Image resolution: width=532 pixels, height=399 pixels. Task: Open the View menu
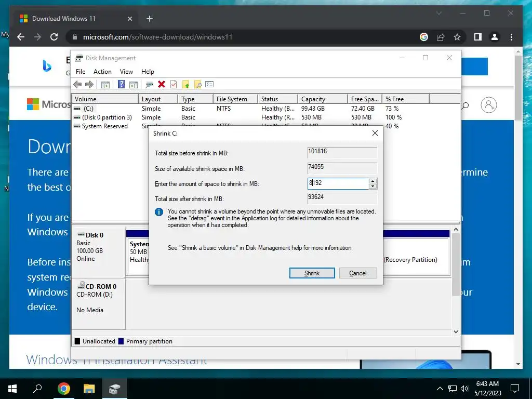click(126, 72)
